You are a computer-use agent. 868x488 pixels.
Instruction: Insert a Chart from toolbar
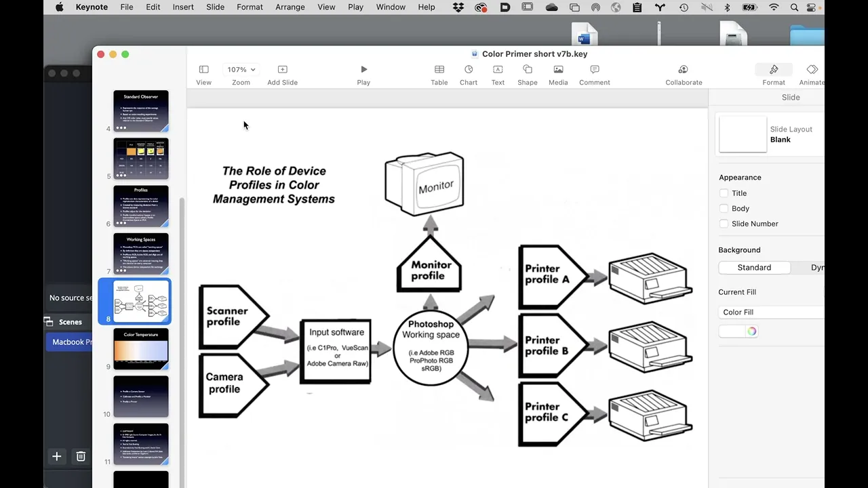point(469,75)
